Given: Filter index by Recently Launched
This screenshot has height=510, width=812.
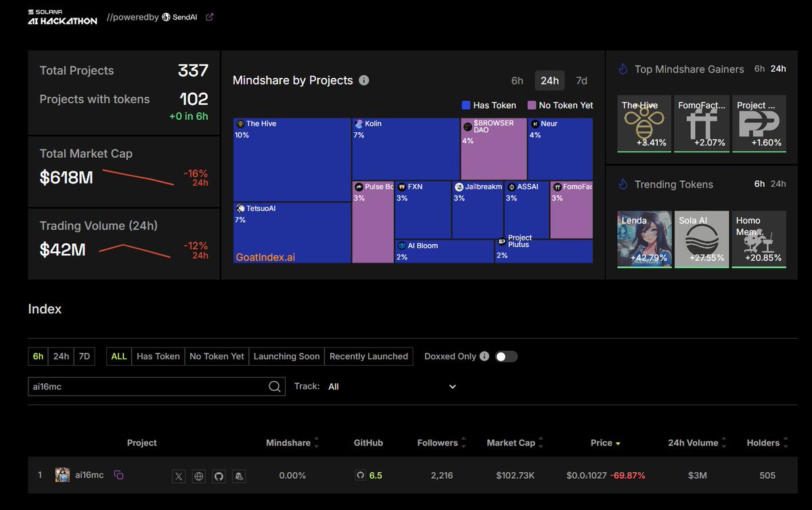Looking at the screenshot, I should [369, 356].
